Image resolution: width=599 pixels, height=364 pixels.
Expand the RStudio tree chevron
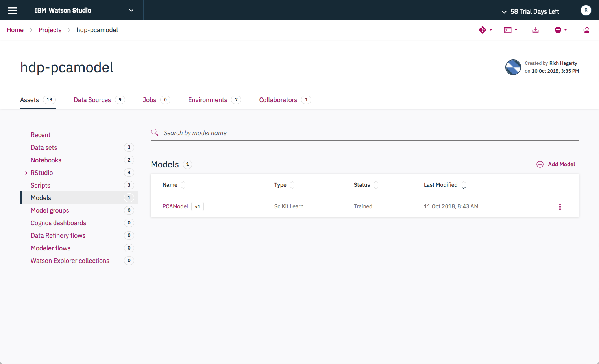pyautogui.click(x=26, y=173)
